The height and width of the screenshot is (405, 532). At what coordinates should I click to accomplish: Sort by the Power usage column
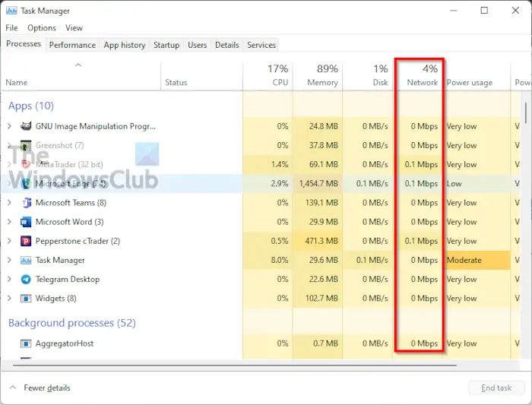click(477, 76)
